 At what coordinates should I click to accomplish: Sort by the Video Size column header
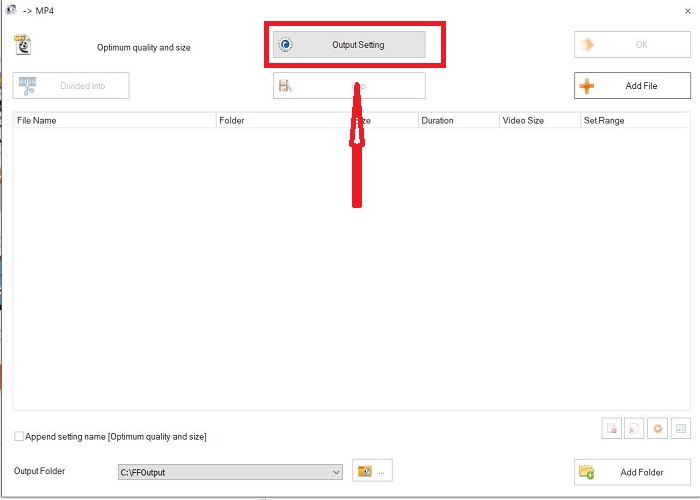(x=539, y=121)
